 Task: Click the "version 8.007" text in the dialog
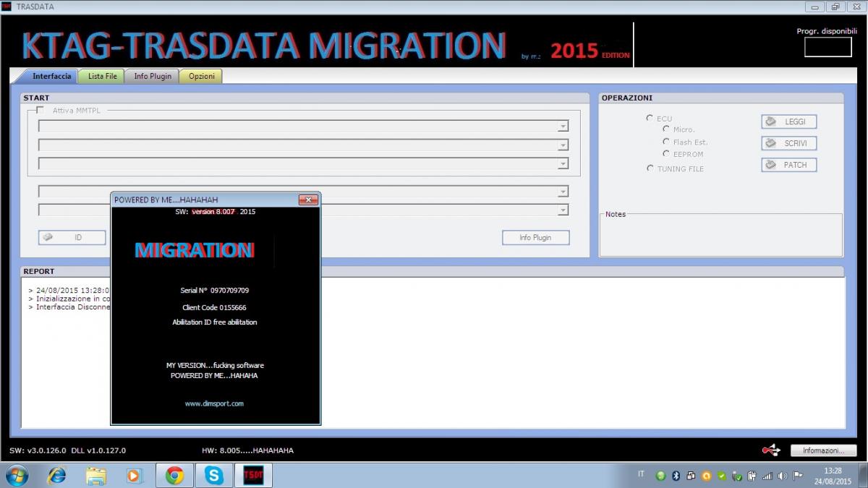coord(213,211)
